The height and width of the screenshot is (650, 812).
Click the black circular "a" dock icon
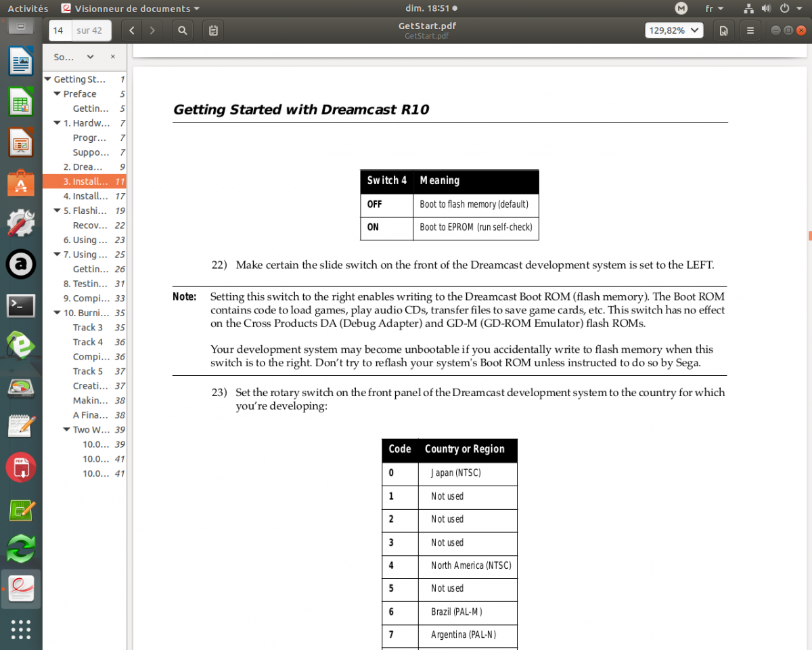coord(21,265)
